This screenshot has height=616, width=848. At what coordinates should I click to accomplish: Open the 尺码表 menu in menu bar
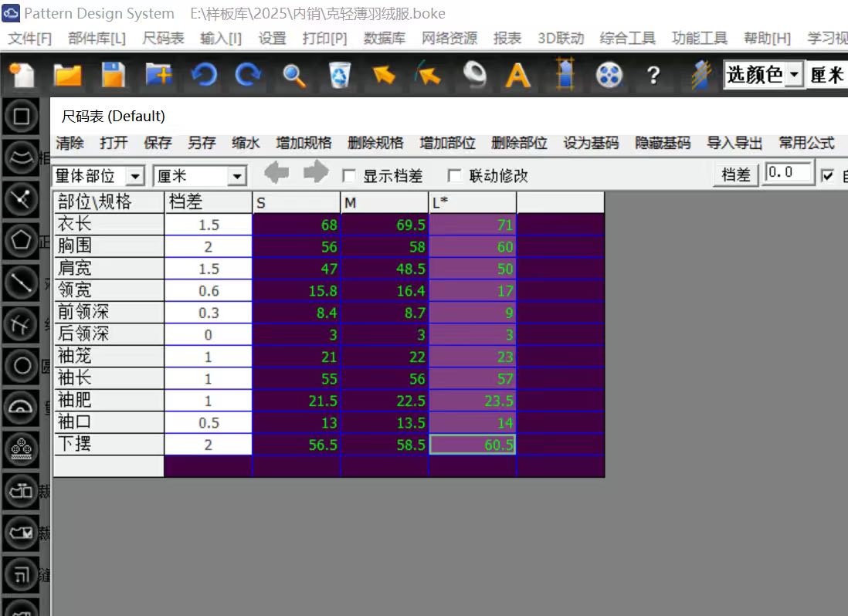[x=163, y=38]
